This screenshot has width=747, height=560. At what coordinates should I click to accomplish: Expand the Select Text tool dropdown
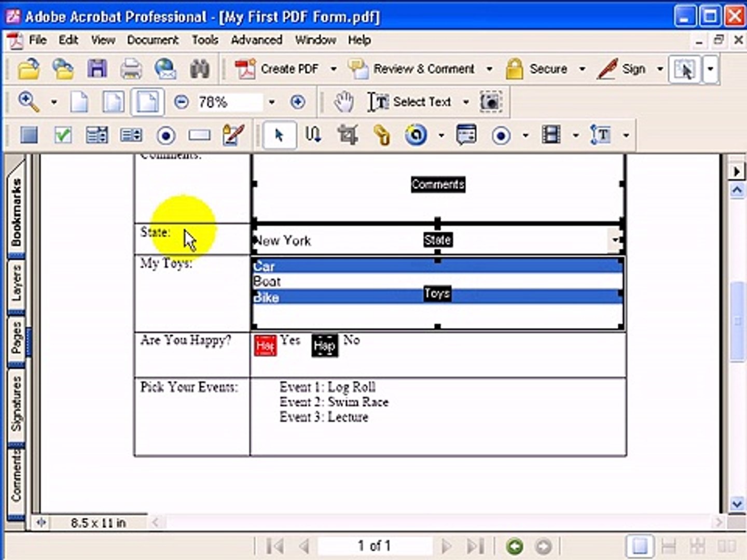tap(466, 102)
